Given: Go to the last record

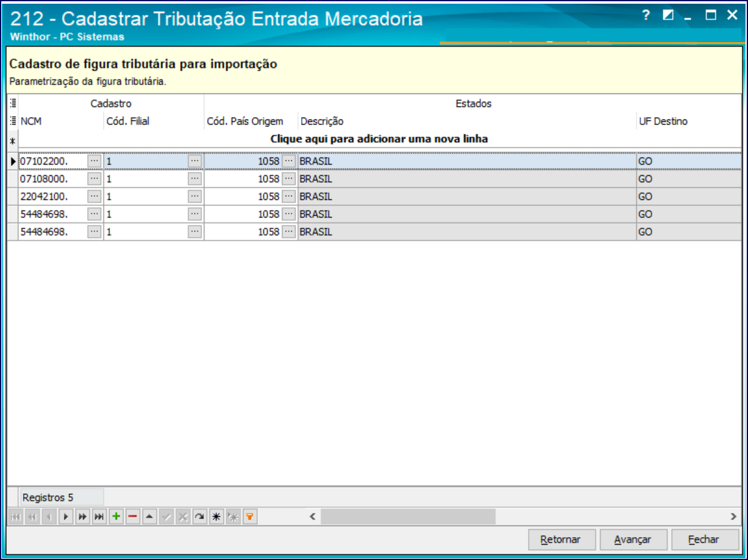Looking at the screenshot, I should [x=99, y=517].
